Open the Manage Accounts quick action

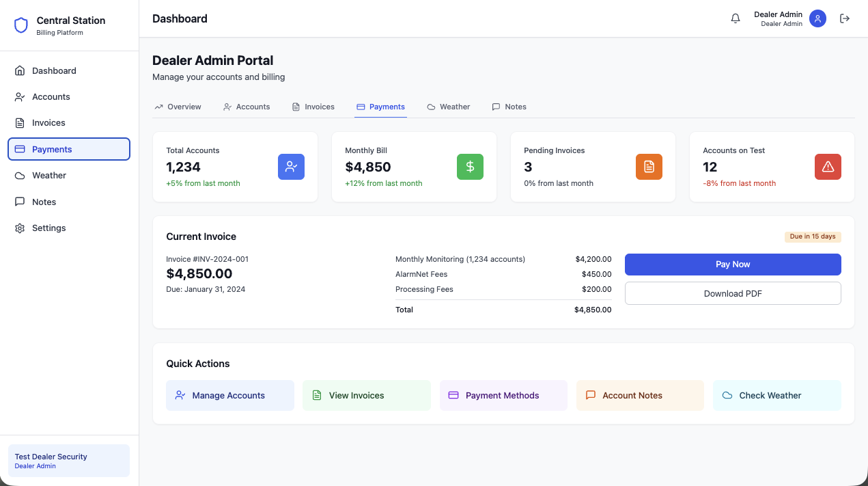tap(230, 395)
